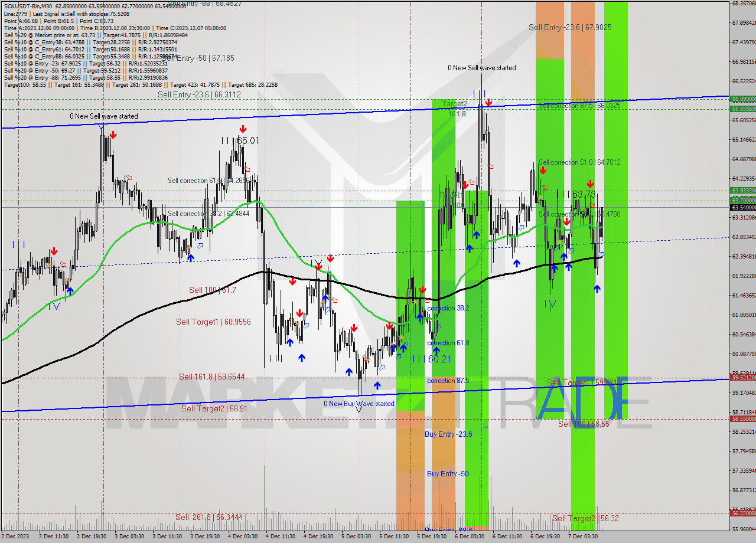This screenshot has width=756, height=543.
Task: Click the 'Sell Target1 | 60.9556' label
Action: [x=213, y=322]
